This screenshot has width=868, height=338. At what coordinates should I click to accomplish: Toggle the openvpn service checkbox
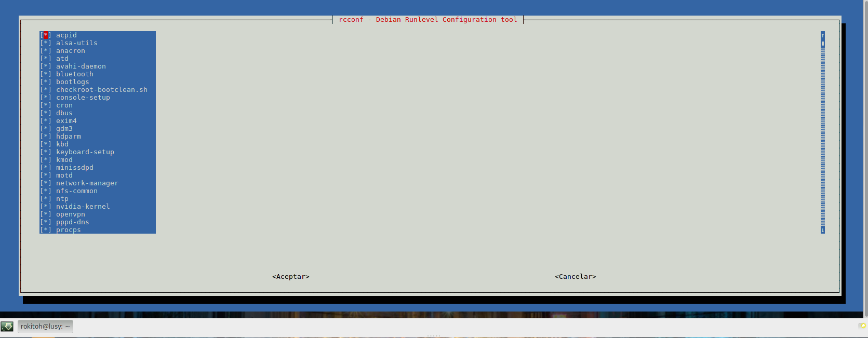(46, 214)
